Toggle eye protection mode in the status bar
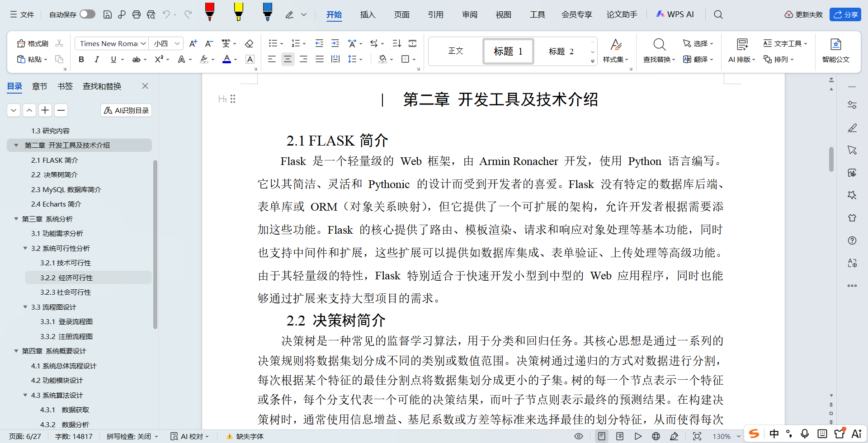The height and width of the screenshot is (443, 868). click(578, 436)
